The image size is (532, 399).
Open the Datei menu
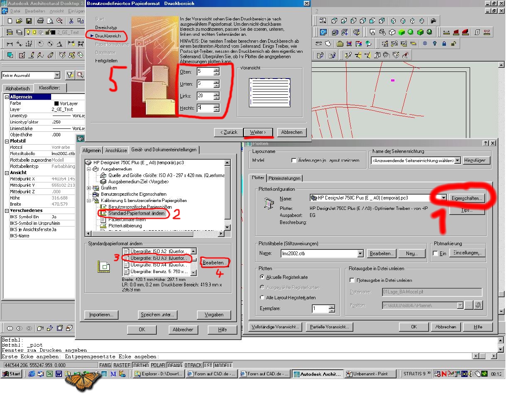pyautogui.click(x=15, y=11)
